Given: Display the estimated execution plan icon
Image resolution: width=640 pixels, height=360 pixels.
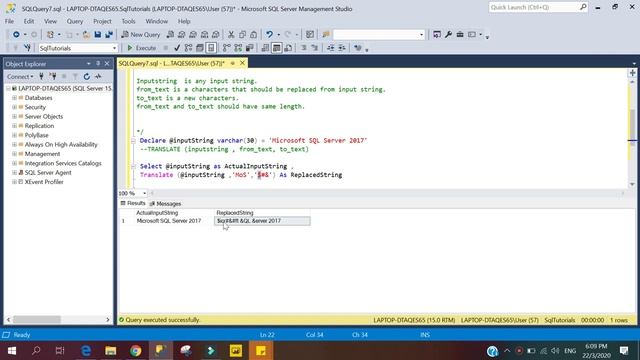Looking at the screenshot, I should (x=188, y=48).
